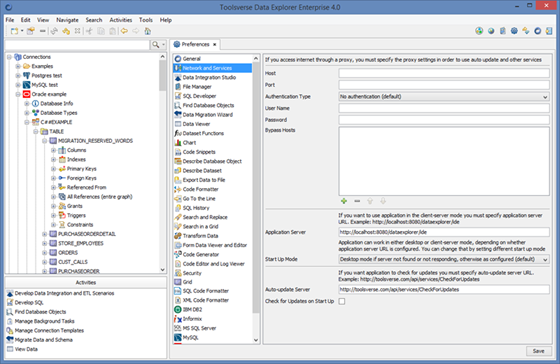Click the Port input field

point(444,85)
